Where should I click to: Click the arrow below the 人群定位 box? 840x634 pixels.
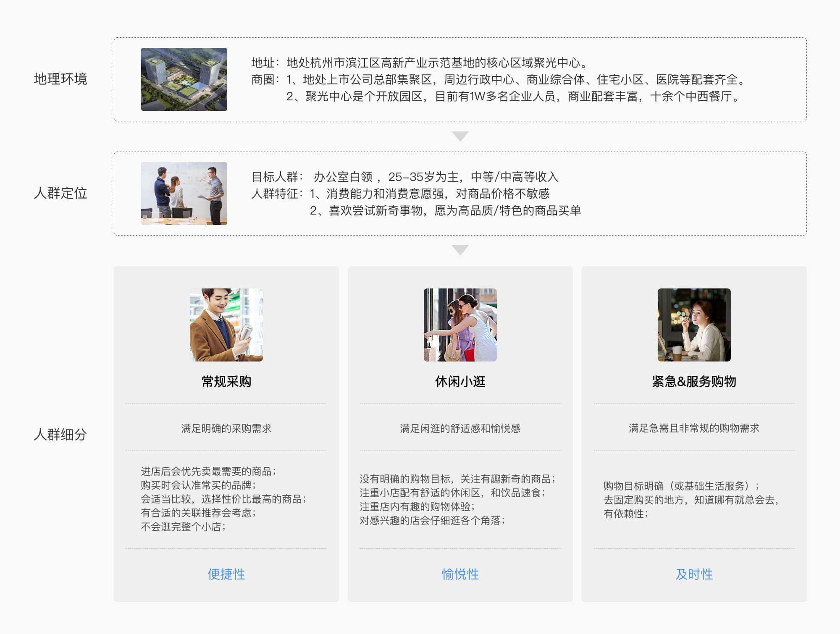coord(460,250)
